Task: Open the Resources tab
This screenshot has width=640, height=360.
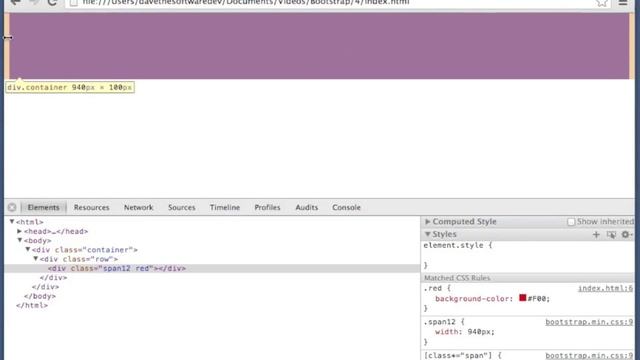Action: click(91, 207)
